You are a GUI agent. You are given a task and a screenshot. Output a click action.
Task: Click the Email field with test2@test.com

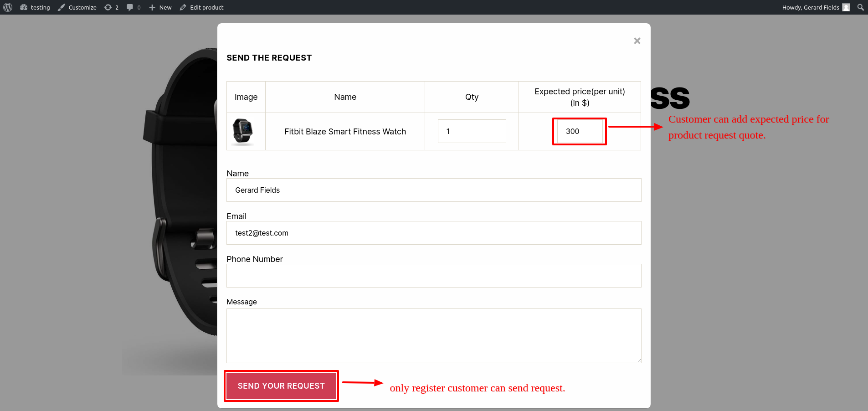pos(434,233)
